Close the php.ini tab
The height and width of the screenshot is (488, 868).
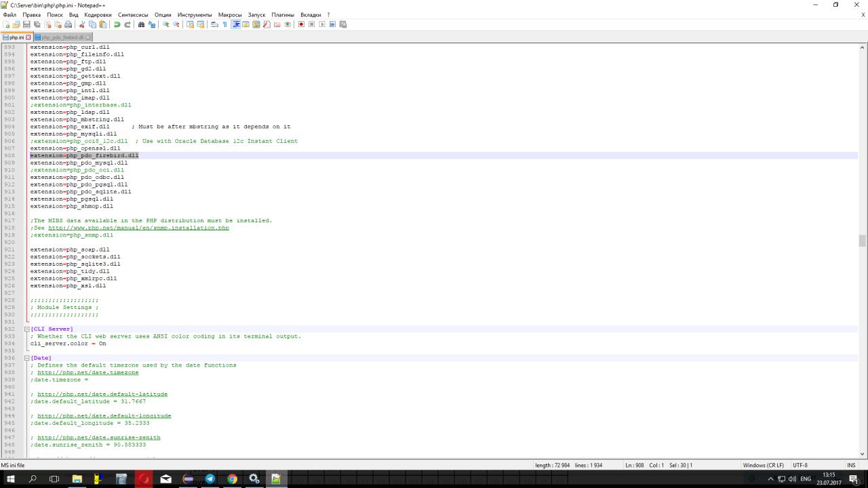28,37
